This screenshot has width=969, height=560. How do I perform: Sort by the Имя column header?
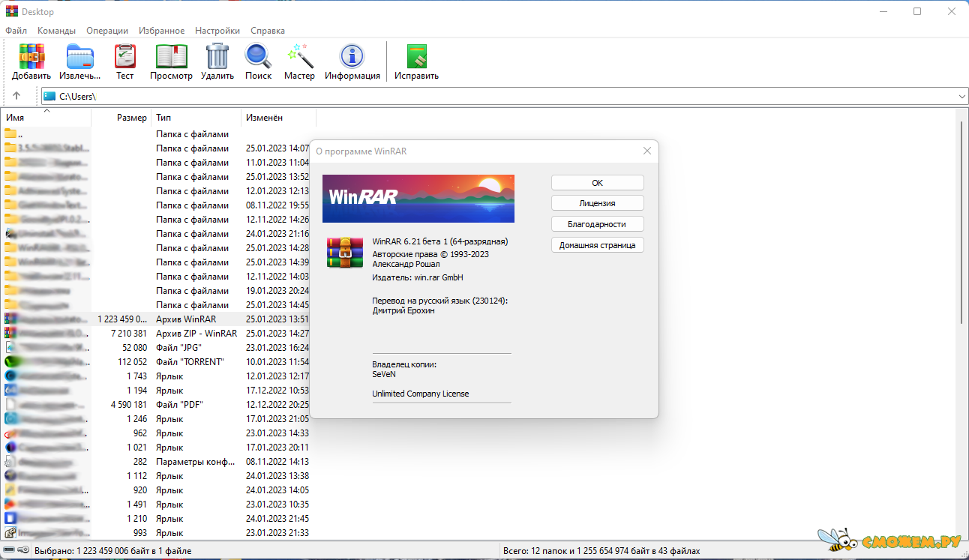tap(46, 118)
